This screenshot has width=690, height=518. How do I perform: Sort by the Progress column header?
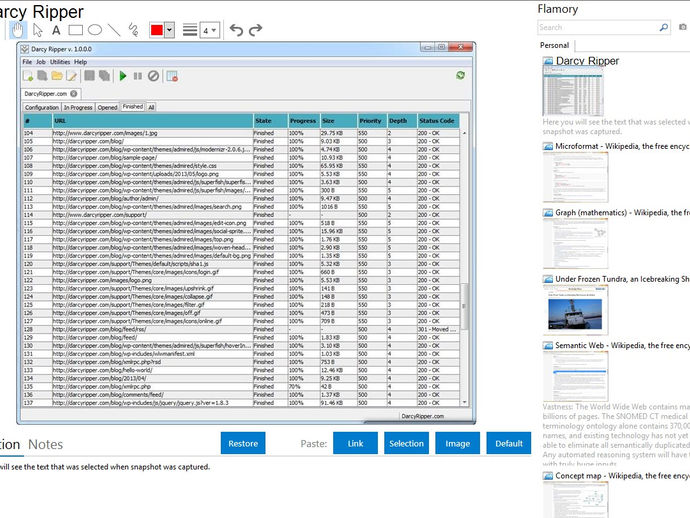click(304, 121)
